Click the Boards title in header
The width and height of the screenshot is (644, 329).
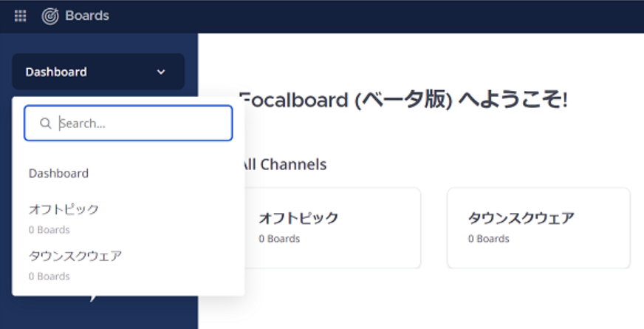pyautogui.click(x=87, y=16)
